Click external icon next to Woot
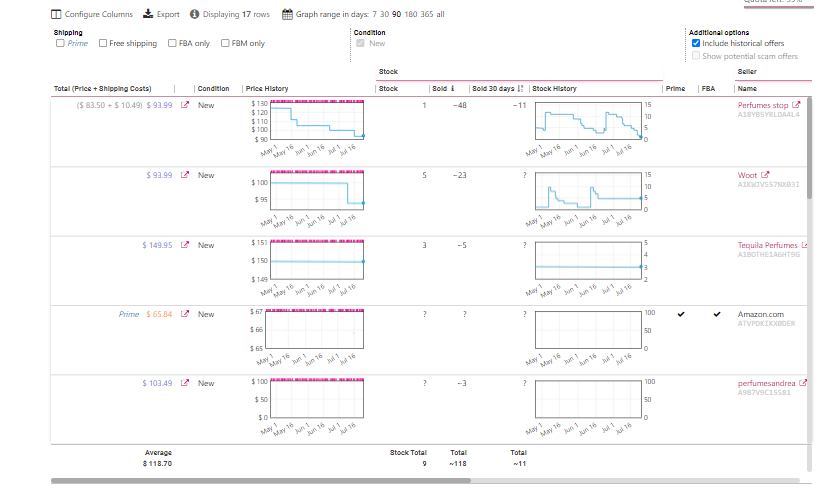Screen dimensions: 821x492 tap(765, 175)
